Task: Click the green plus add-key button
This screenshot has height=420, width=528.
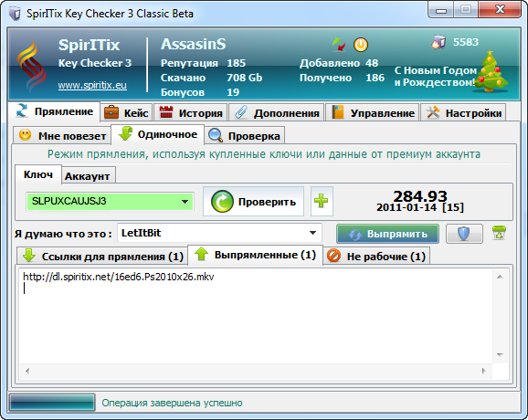Action: (x=322, y=201)
